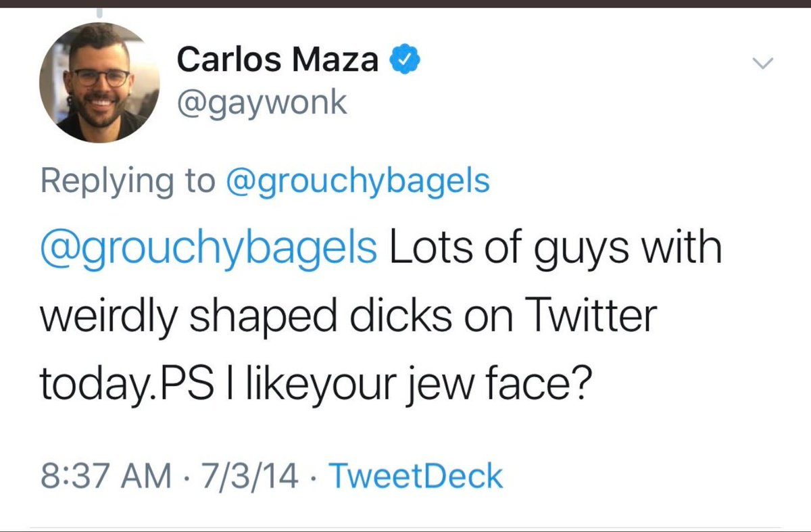This screenshot has height=532, width=811.
Task: Click the dot between time and date
Action: point(185,477)
